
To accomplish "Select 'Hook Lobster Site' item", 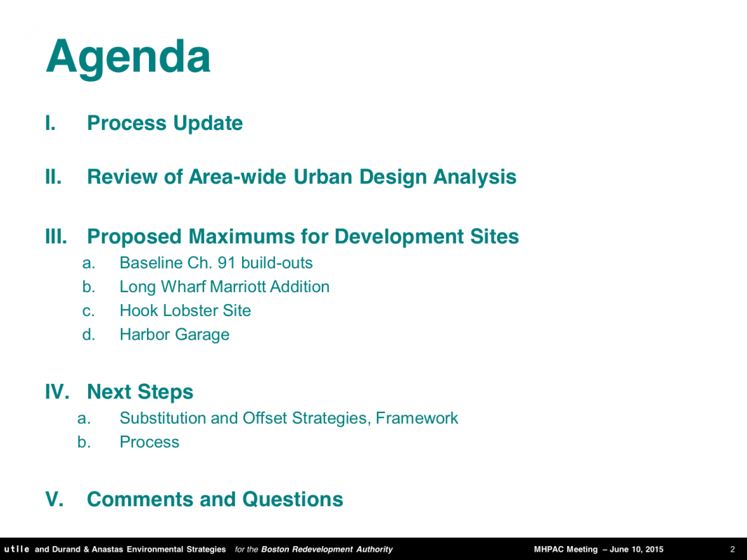I will pyautogui.click(x=185, y=310).
